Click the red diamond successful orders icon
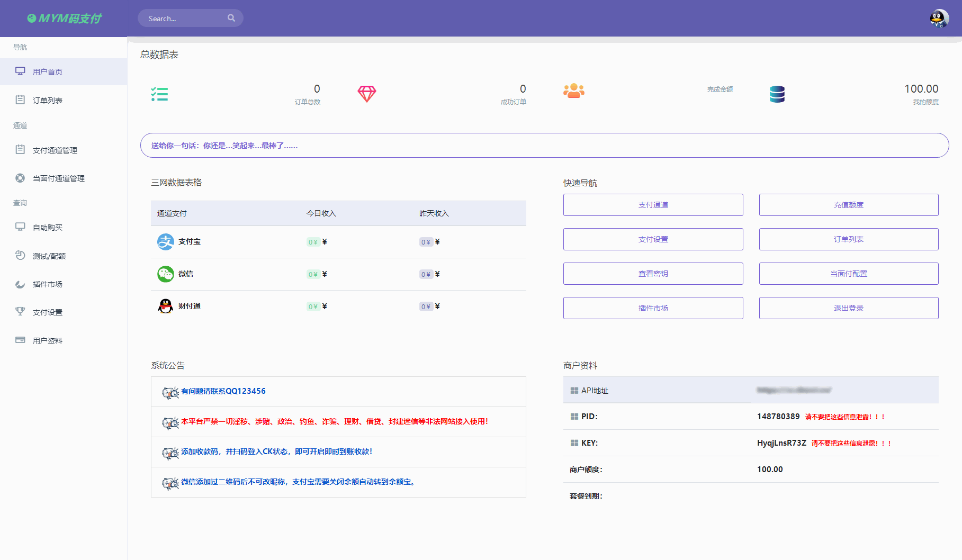 click(366, 94)
